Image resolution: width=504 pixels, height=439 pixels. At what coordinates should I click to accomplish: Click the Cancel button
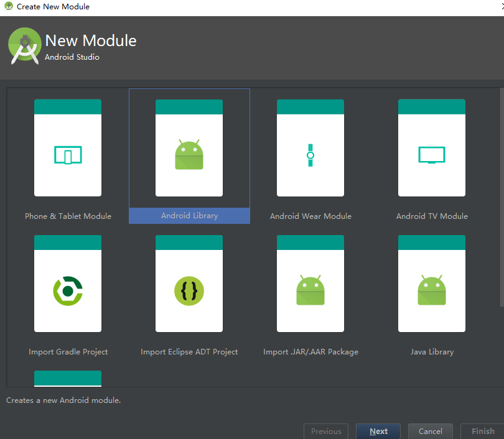[x=431, y=432]
